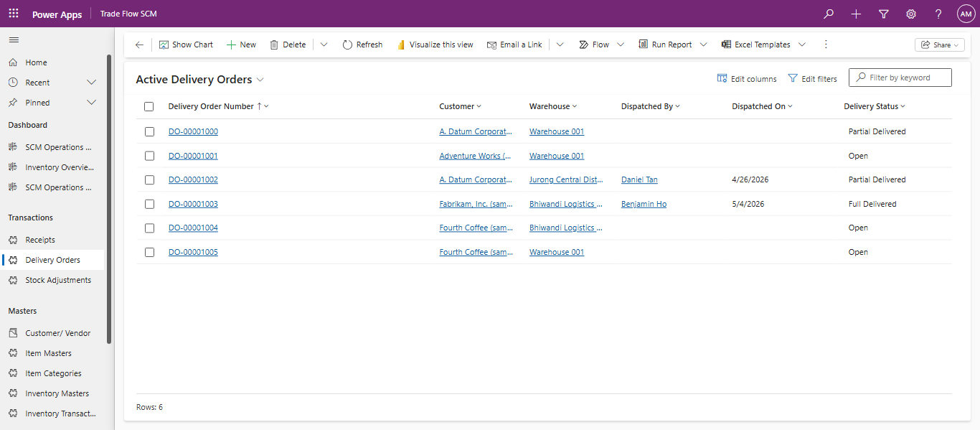
Task: Tick the select all rows checkbox
Action: click(149, 106)
